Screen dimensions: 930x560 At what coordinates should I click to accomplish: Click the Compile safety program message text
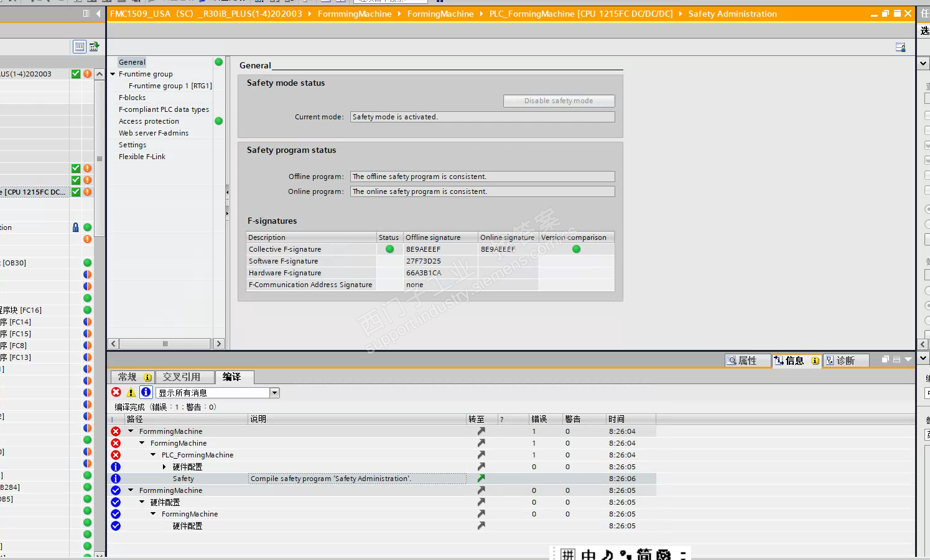pos(331,479)
